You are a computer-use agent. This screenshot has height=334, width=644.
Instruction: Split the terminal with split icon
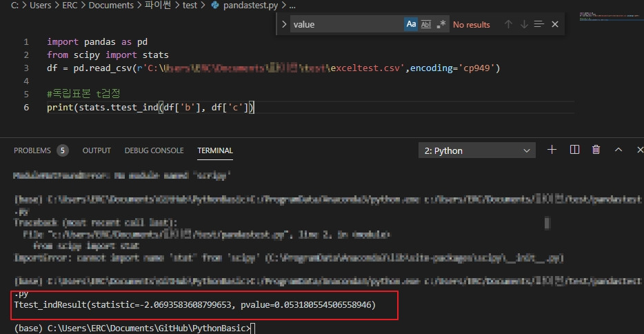574,150
